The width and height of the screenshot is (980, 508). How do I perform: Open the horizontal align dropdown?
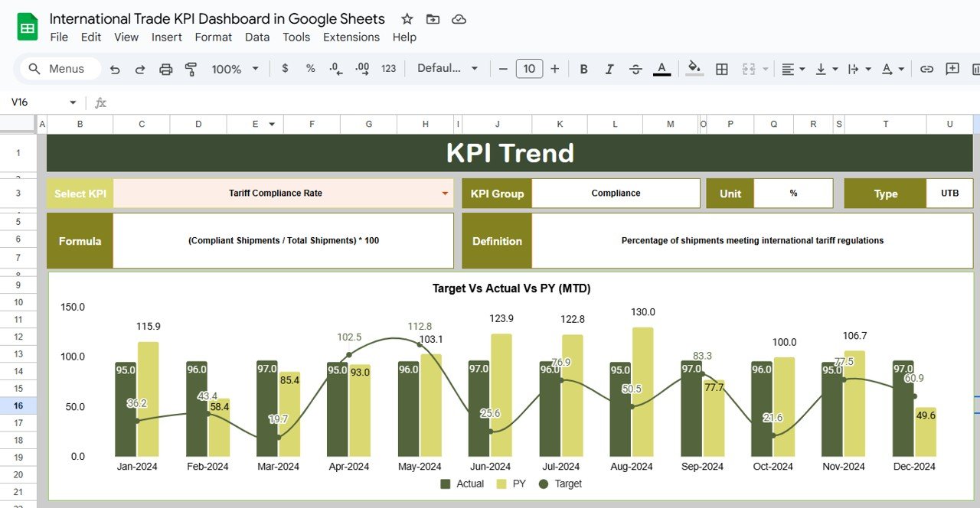(x=793, y=69)
